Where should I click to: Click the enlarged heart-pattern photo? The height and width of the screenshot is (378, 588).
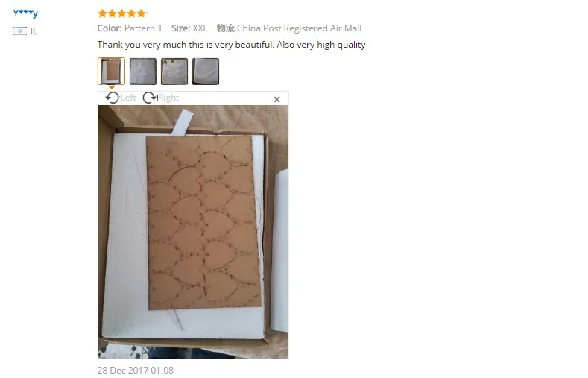[x=194, y=232]
